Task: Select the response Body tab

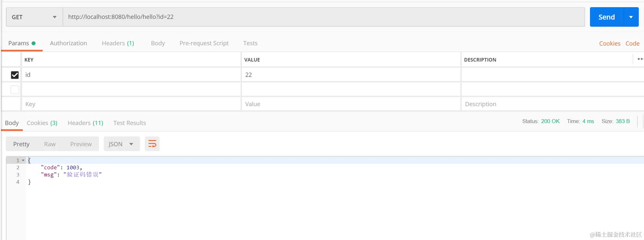Action: pyautogui.click(x=12, y=123)
